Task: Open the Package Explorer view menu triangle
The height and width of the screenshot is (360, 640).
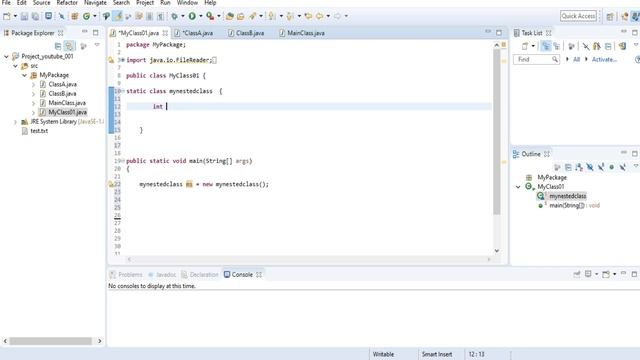Action: [x=97, y=45]
